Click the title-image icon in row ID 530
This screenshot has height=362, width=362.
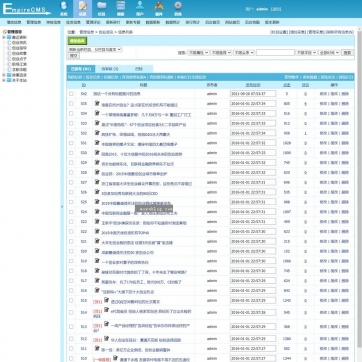point(97,153)
